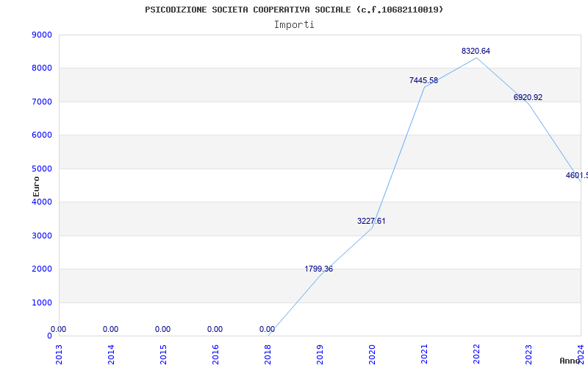Click year 2013 on the horizontal axis

[59, 353]
